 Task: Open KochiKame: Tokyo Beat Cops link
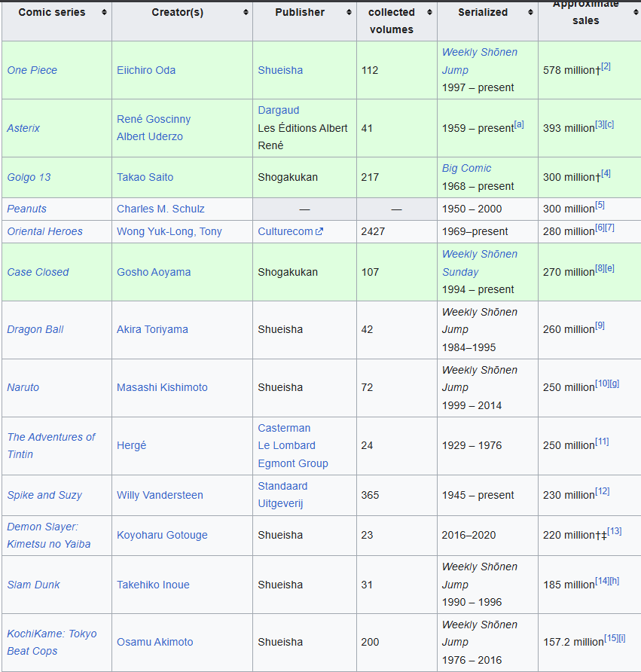tap(52, 643)
